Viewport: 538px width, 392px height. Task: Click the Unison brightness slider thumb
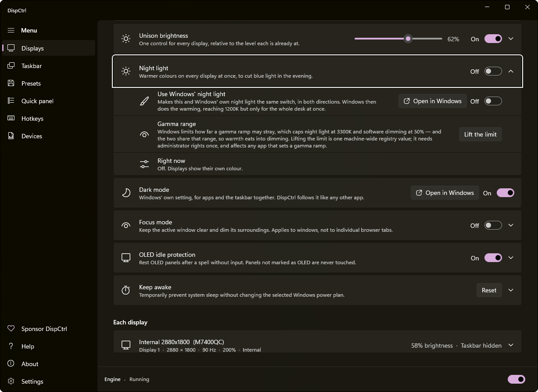[408, 39]
